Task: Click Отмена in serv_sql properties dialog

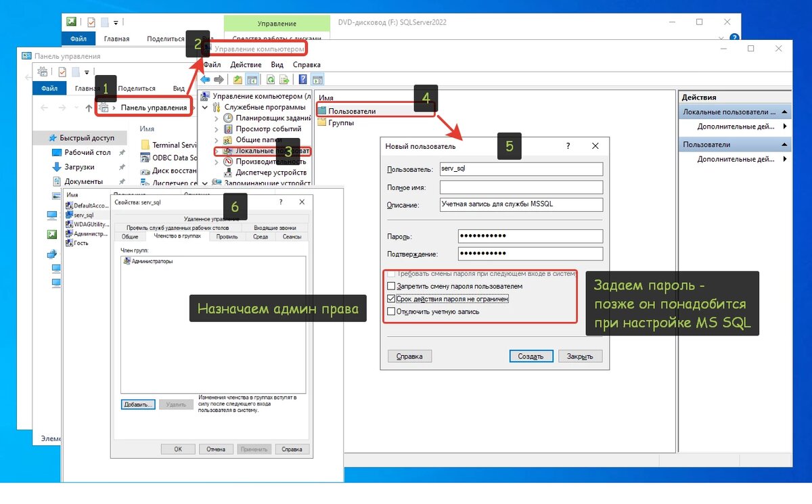Action: click(216, 449)
